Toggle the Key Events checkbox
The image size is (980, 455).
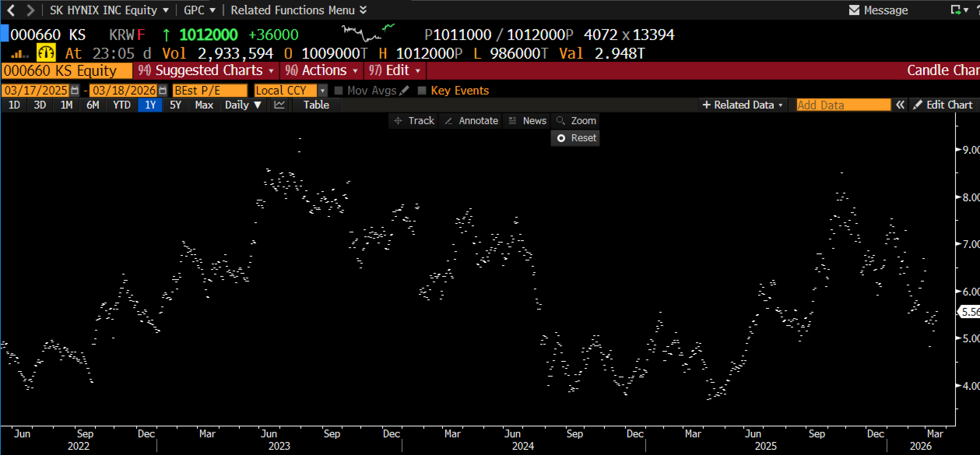click(422, 91)
